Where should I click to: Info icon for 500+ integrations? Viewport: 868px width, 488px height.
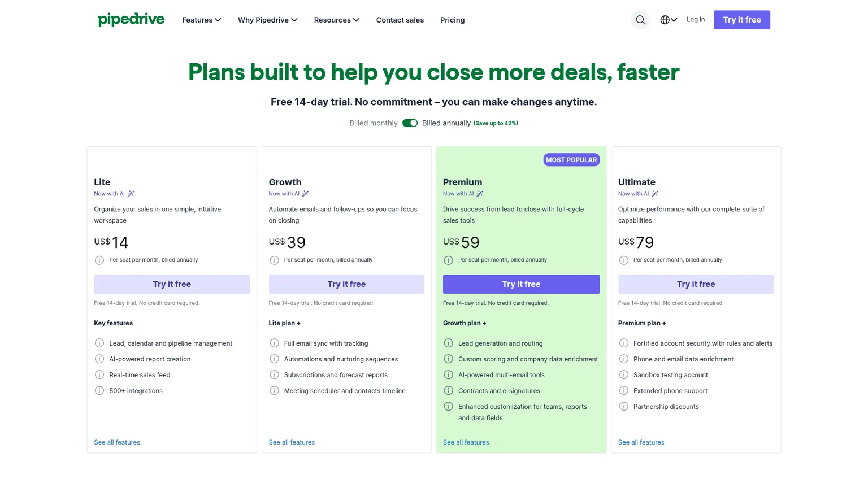(99, 391)
